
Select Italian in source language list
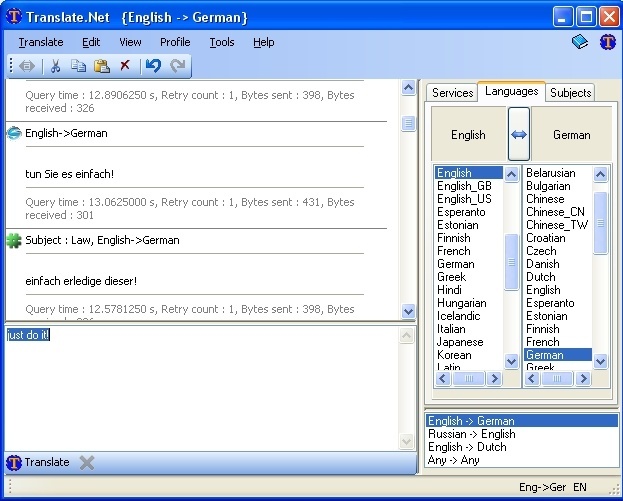[x=469, y=329]
